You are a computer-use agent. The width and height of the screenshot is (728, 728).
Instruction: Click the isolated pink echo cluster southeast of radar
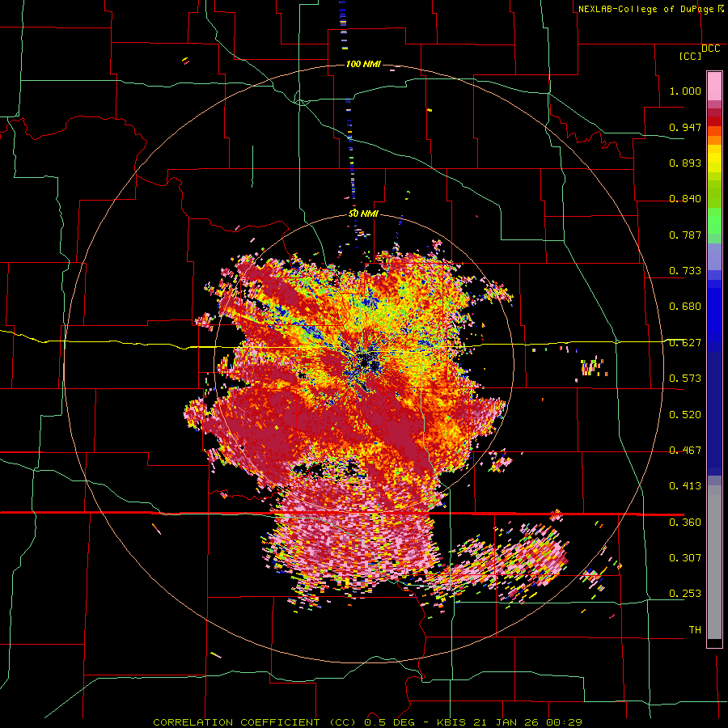[541, 555]
